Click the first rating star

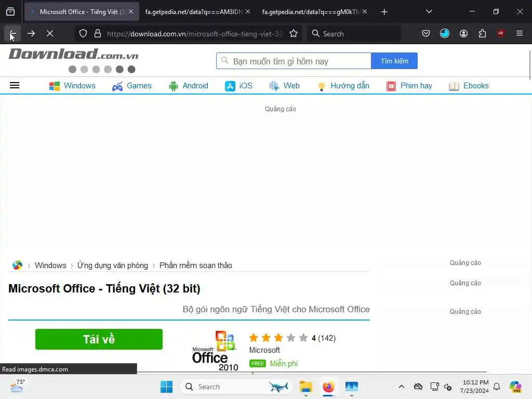[x=254, y=338]
